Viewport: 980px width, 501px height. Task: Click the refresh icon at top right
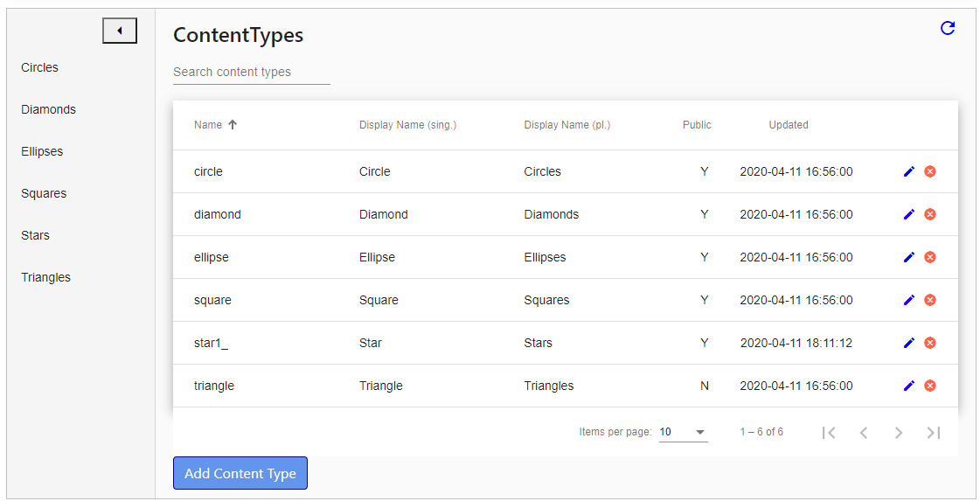tap(948, 28)
